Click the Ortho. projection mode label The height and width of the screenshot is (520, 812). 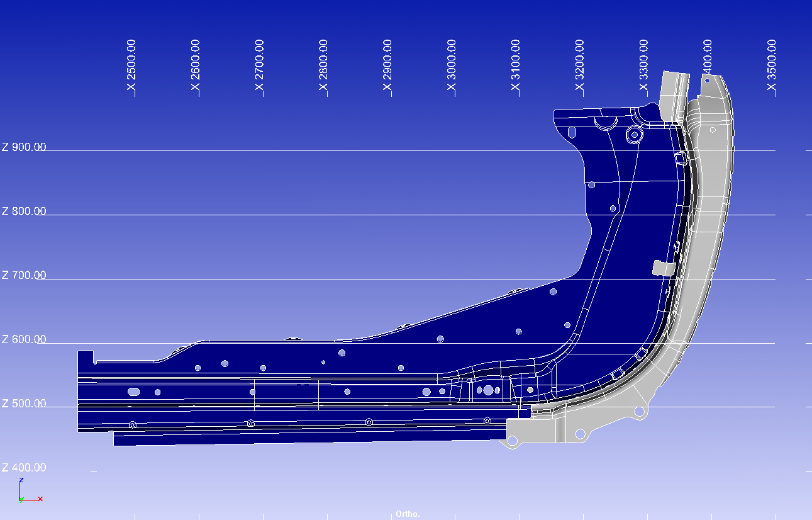pyautogui.click(x=408, y=514)
